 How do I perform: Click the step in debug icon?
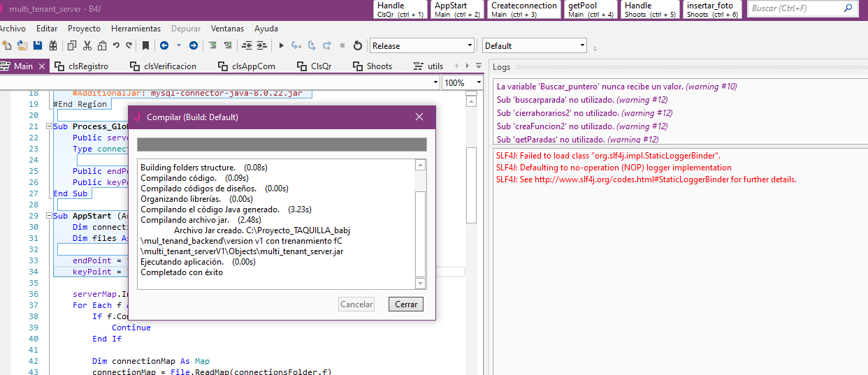coord(296,45)
